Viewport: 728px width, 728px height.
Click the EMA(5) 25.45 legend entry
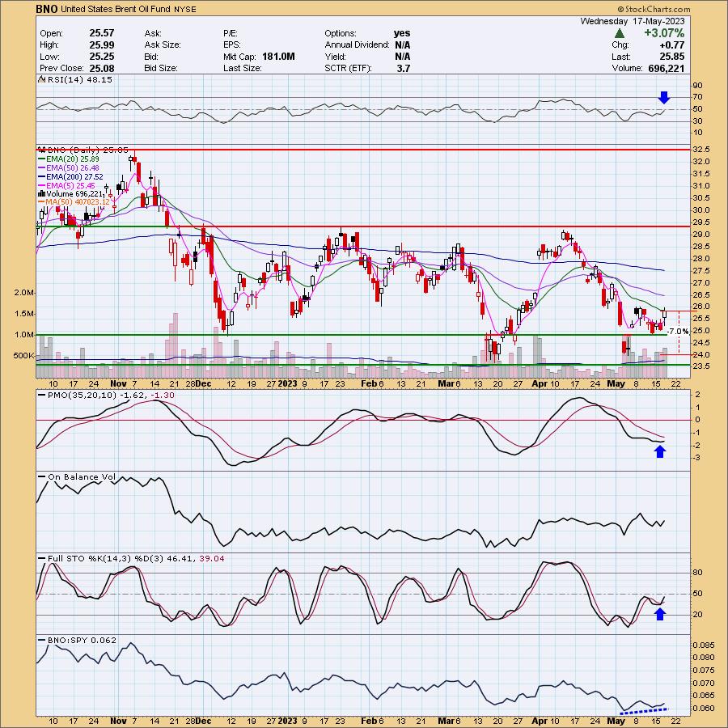(70, 185)
